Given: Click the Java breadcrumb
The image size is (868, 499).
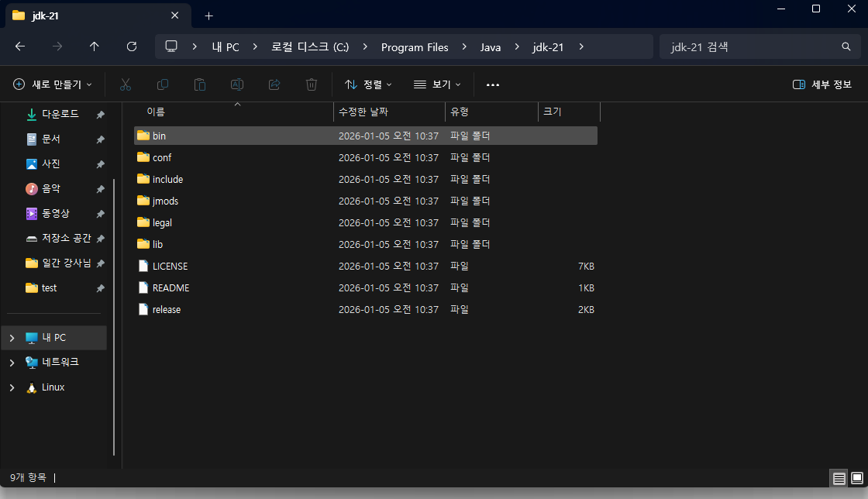Looking at the screenshot, I should tap(491, 47).
